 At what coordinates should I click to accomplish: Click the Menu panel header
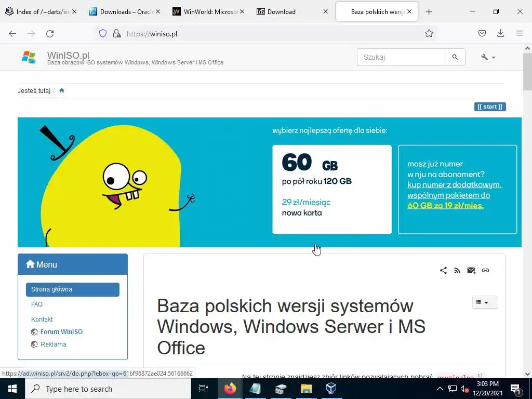(73, 264)
